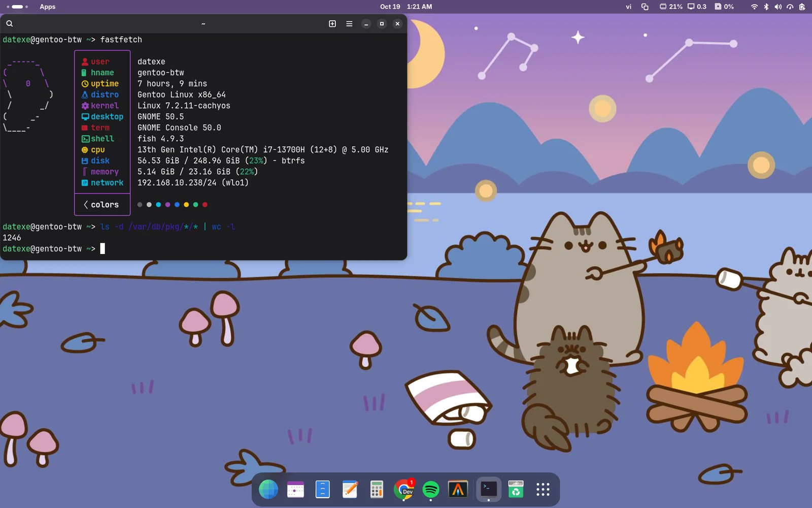Open the clipboard manager icon in the top bar

pos(645,7)
